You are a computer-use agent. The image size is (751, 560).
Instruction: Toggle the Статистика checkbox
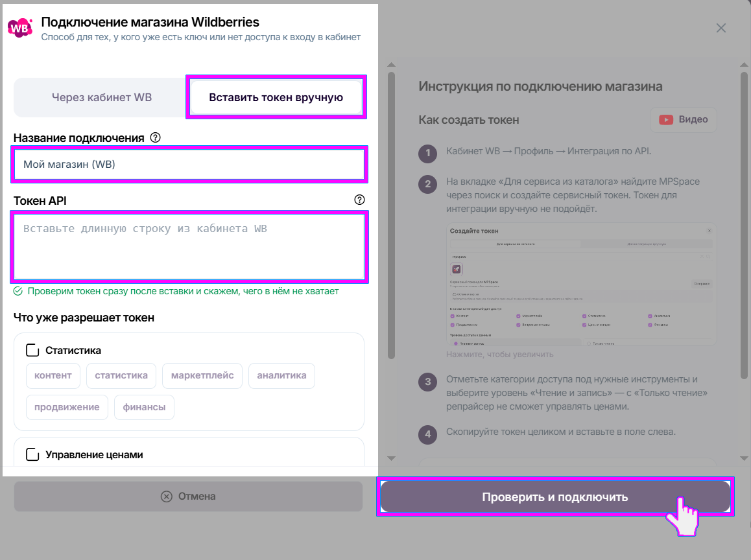click(x=32, y=351)
